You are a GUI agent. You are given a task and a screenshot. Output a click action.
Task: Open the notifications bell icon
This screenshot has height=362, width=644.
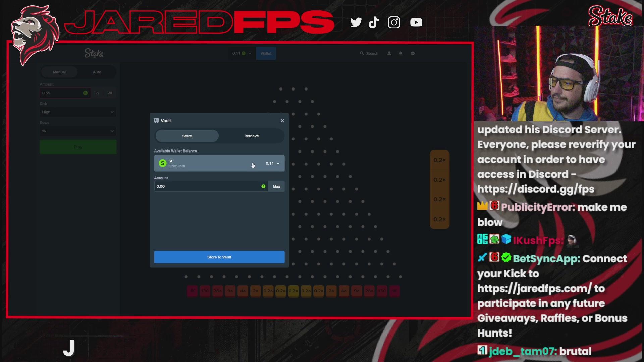point(401,53)
